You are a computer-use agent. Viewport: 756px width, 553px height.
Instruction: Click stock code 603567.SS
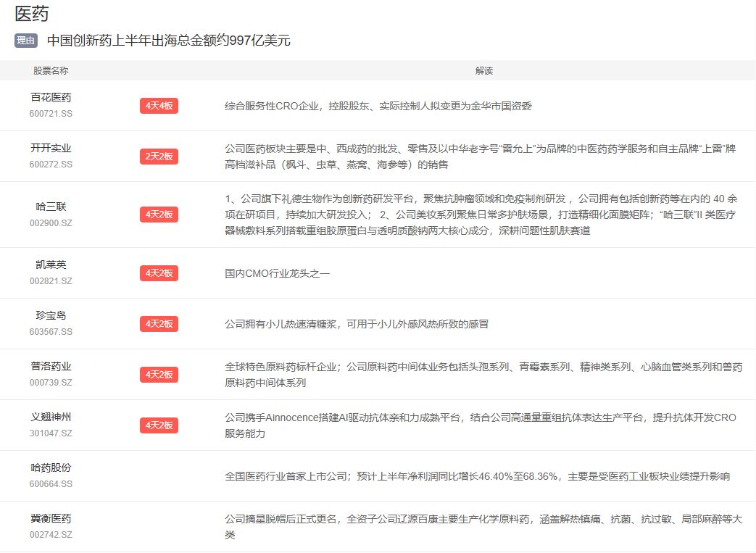click(x=51, y=332)
